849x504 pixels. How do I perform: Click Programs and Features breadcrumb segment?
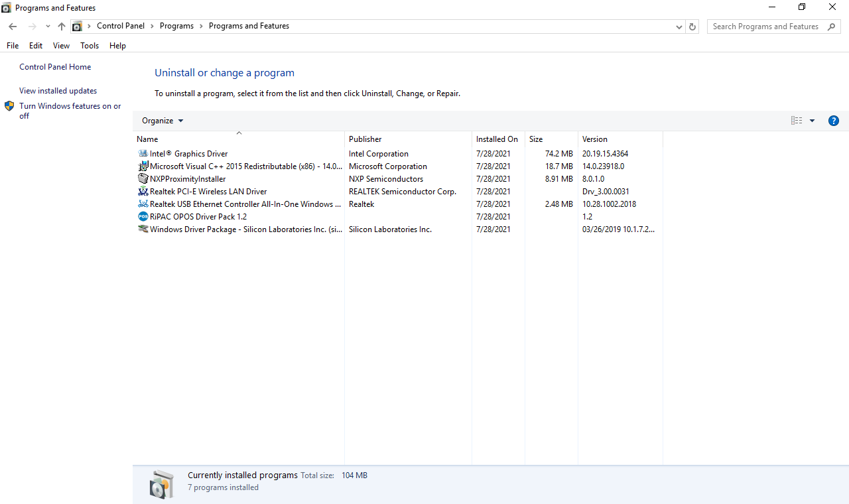[249, 27]
